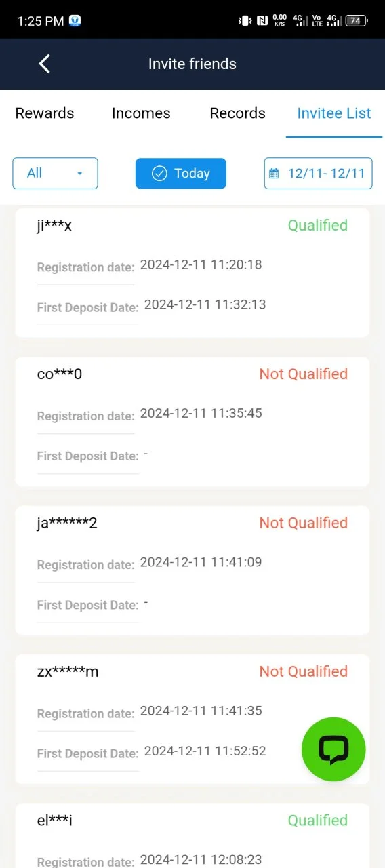385x868 pixels.
Task: Open the zx*****m invitee entry
Action: click(x=192, y=719)
